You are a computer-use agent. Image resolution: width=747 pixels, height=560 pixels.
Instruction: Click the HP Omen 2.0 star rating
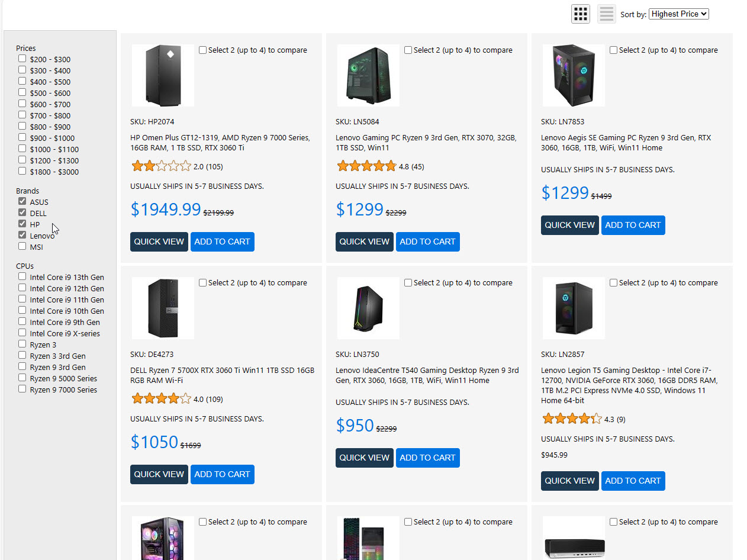tap(162, 166)
